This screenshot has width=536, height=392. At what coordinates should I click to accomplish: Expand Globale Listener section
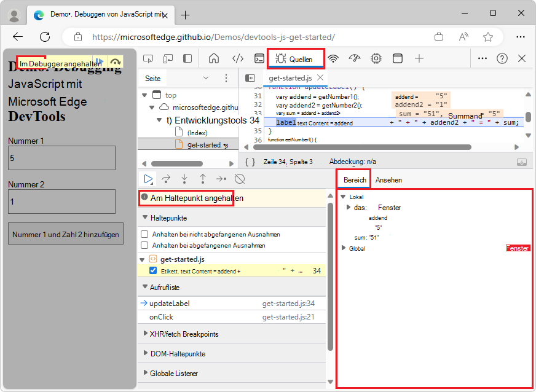[x=146, y=373]
